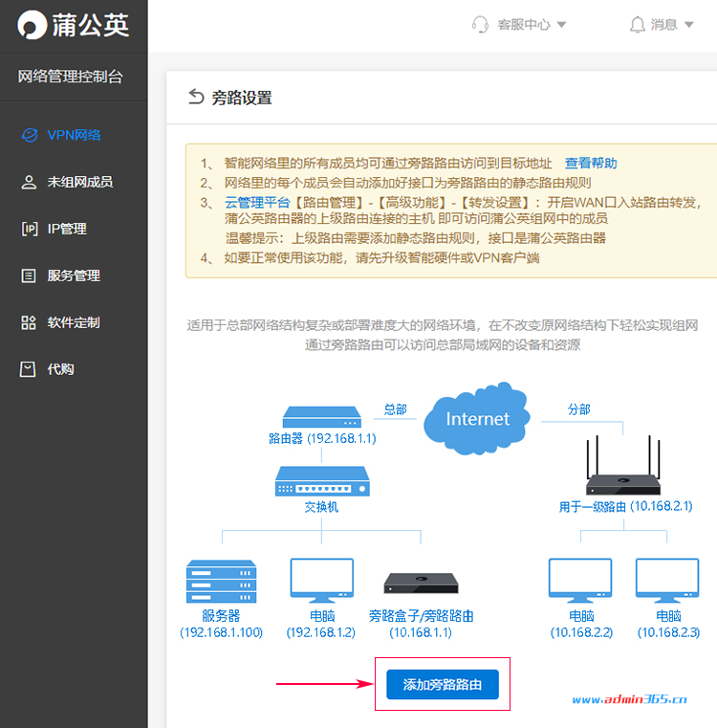Click the 旁路盒子/旁路路由 label
This screenshot has height=728, width=717.
tap(421, 616)
